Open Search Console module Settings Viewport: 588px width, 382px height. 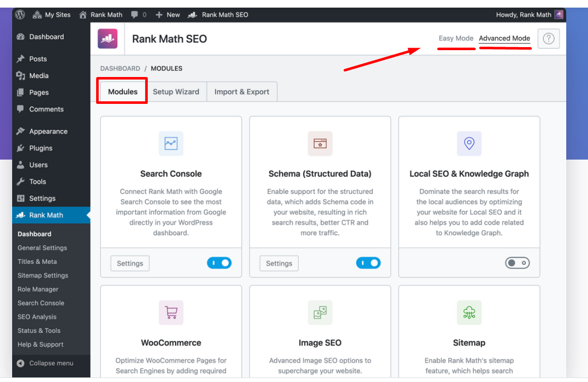(130, 263)
